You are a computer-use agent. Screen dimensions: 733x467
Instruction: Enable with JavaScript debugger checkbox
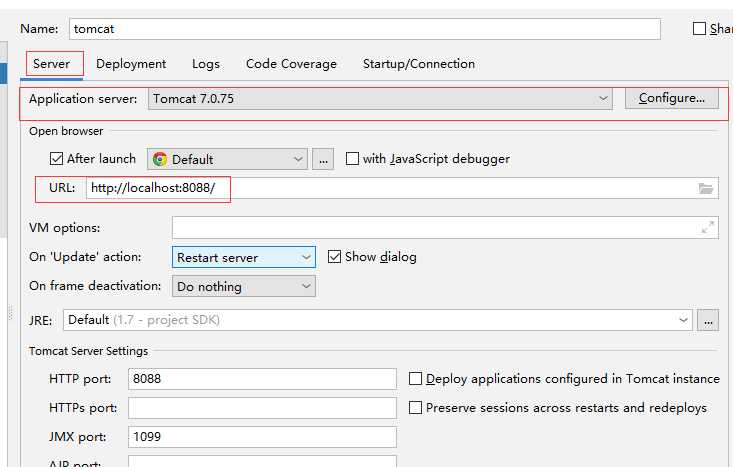(352, 159)
